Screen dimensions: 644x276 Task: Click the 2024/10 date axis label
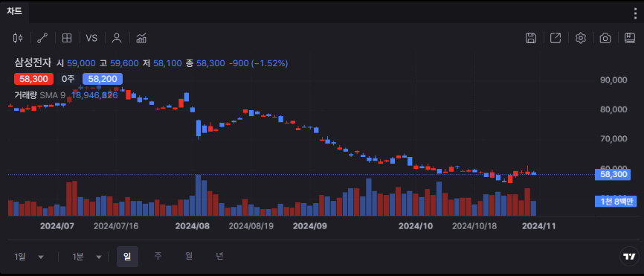(416, 226)
